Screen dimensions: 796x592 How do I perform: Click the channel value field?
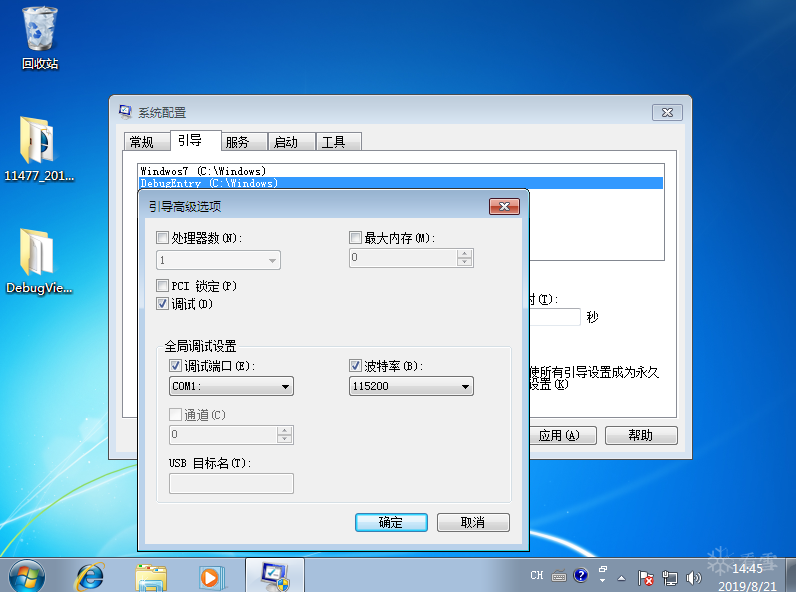(x=223, y=435)
